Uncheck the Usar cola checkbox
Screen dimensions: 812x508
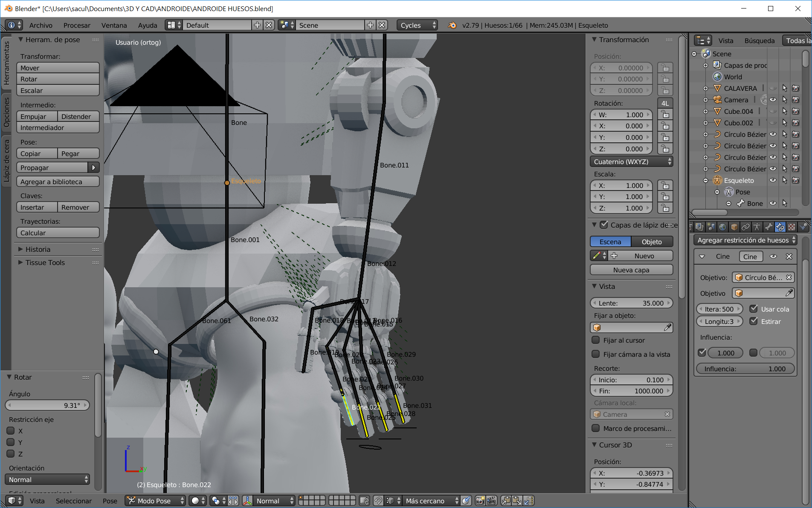(x=754, y=309)
